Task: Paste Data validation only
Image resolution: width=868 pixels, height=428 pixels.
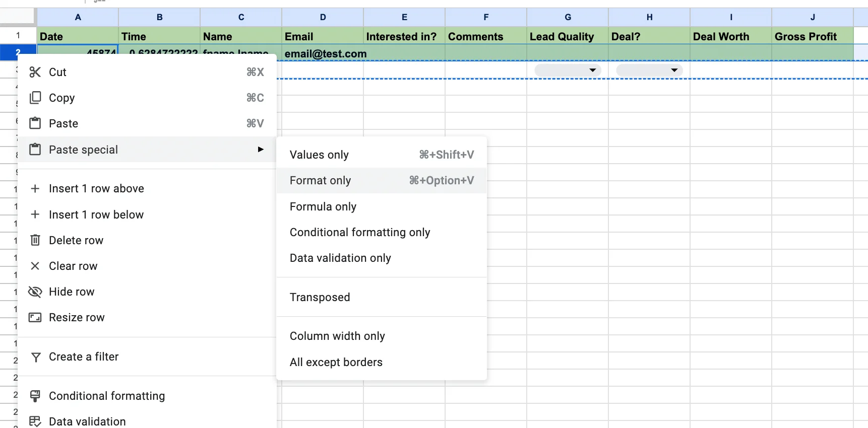Action: (x=382, y=258)
